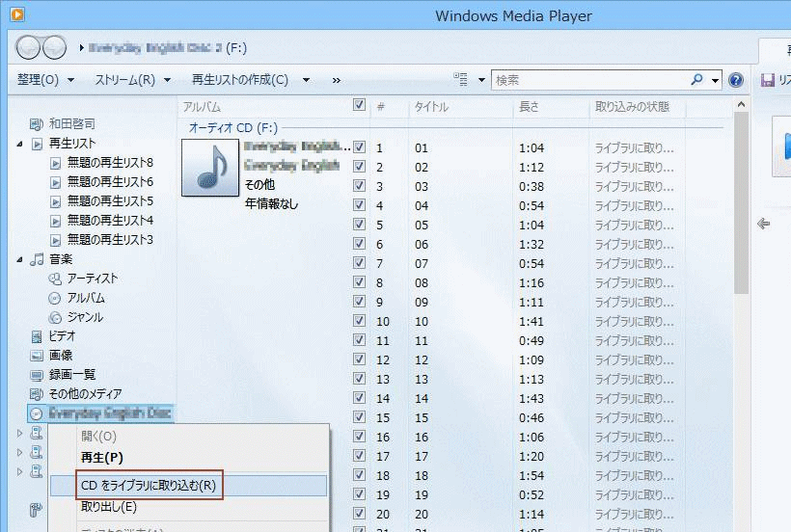791x532 pixels.
Task: Collapse the 音楽 tree node
Action: pyautogui.click(x=19, y=260)
